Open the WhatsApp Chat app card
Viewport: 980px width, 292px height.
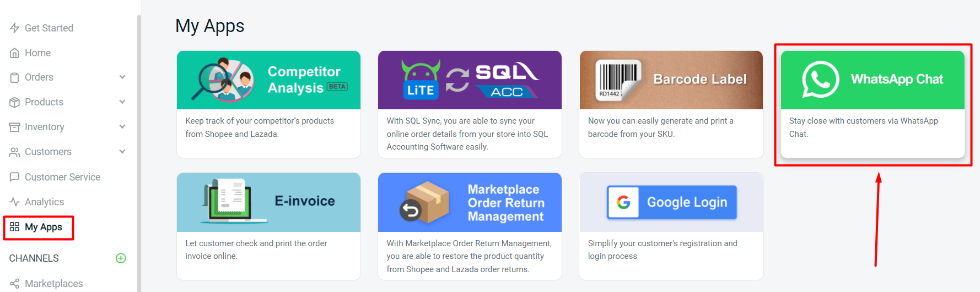873,104
